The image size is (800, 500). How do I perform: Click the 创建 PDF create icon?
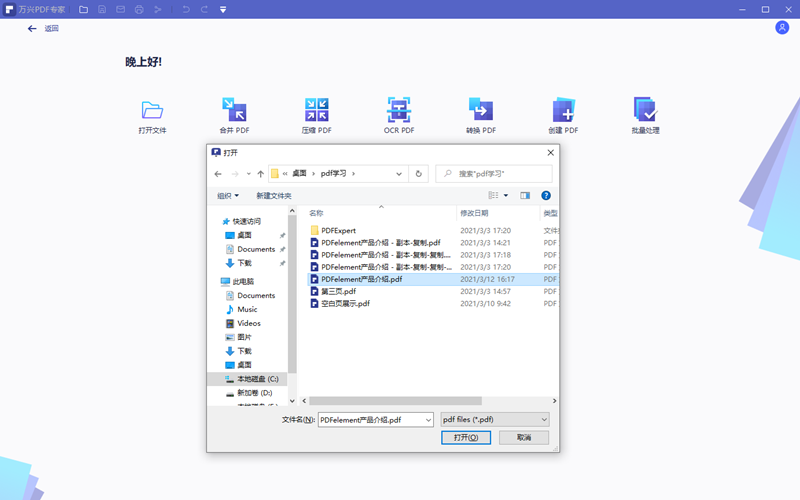[563, 110]
